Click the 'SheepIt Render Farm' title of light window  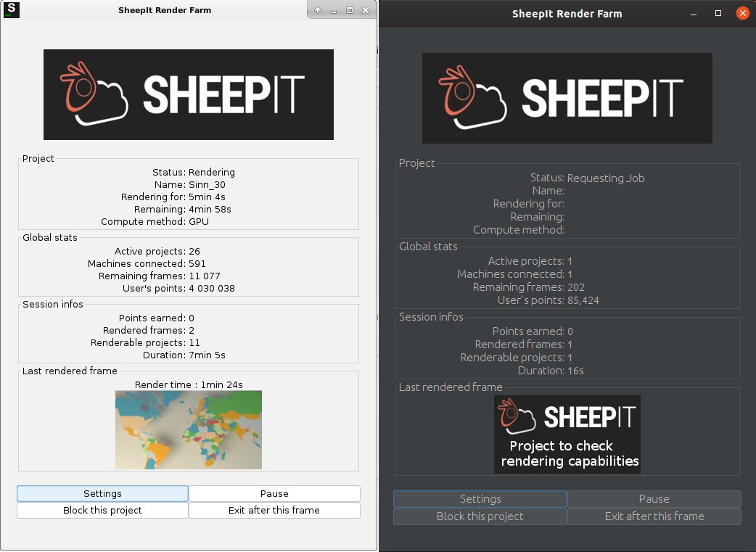click(x=165, y=10)
